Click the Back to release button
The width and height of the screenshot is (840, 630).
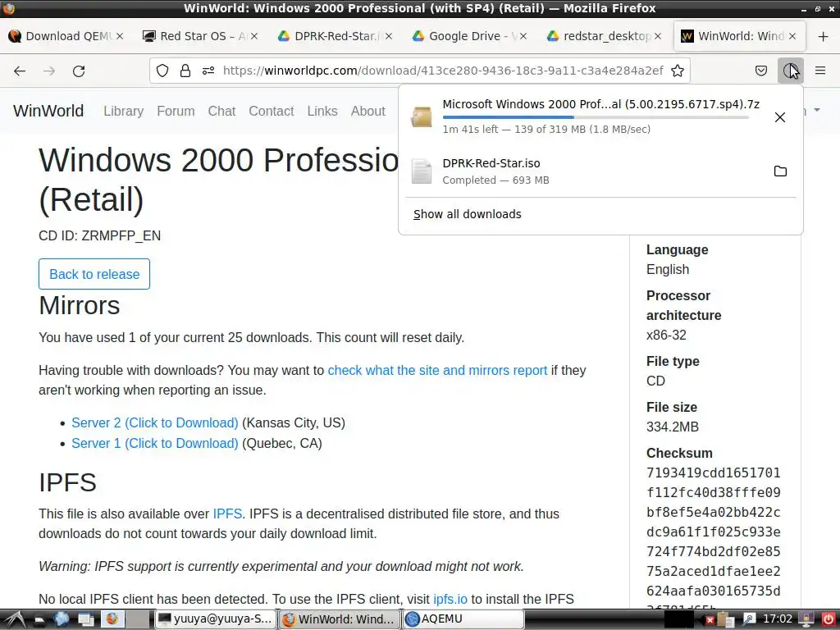coord(94,274)
